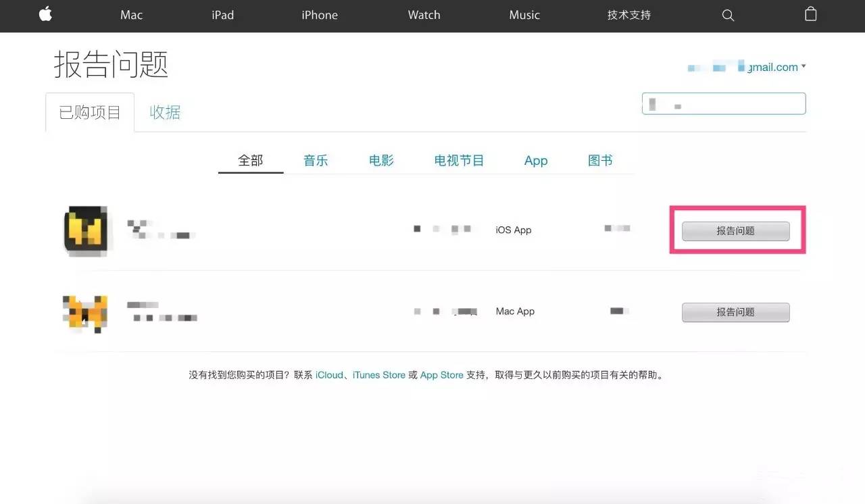865x504 pixels.
Task: Open iPad in navigation bar
Action: pos(222,15)
